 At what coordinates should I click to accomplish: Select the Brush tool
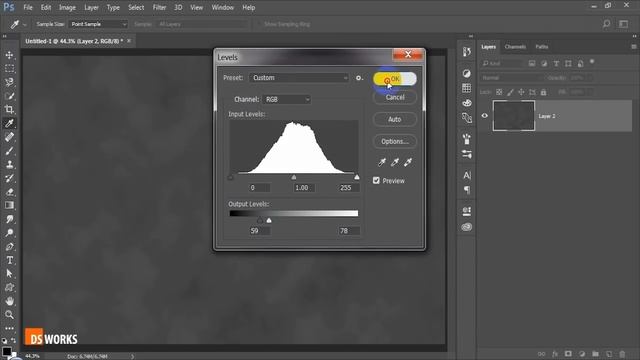[9, 151]
